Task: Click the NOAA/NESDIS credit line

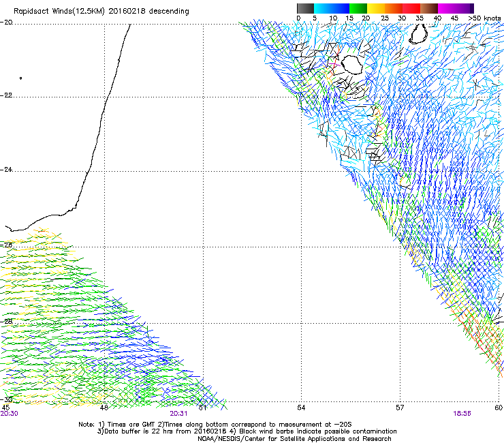Action: [x=294, y=439]
